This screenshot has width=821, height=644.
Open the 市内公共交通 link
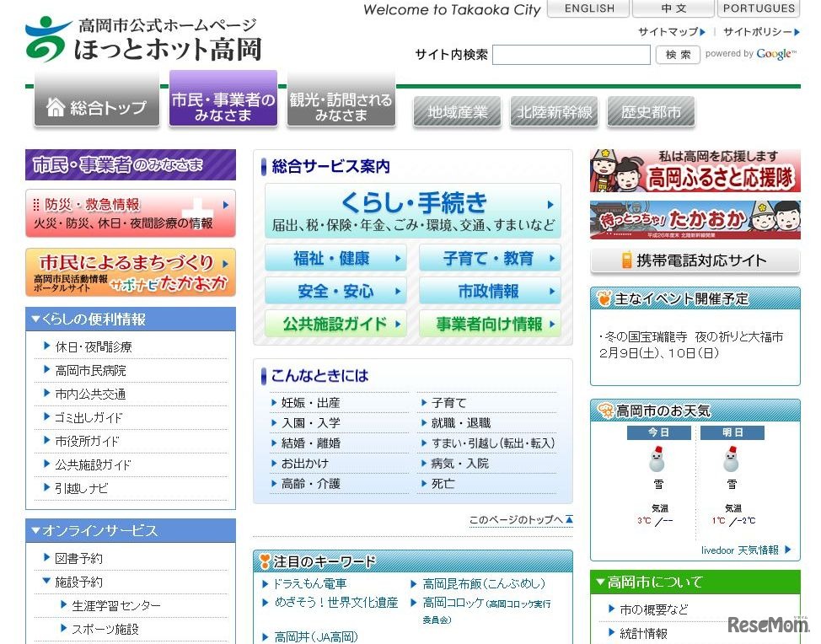click(x=90, y=394)
